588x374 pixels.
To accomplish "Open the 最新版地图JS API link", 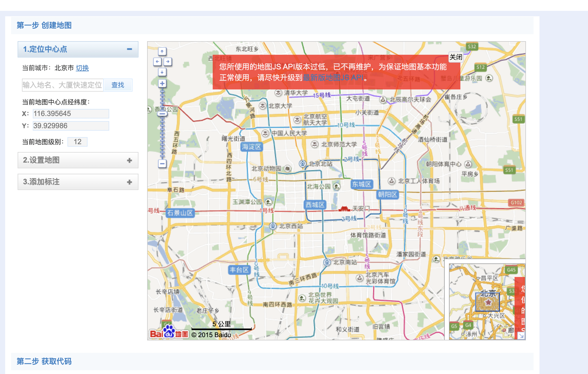I will [333, 78].
